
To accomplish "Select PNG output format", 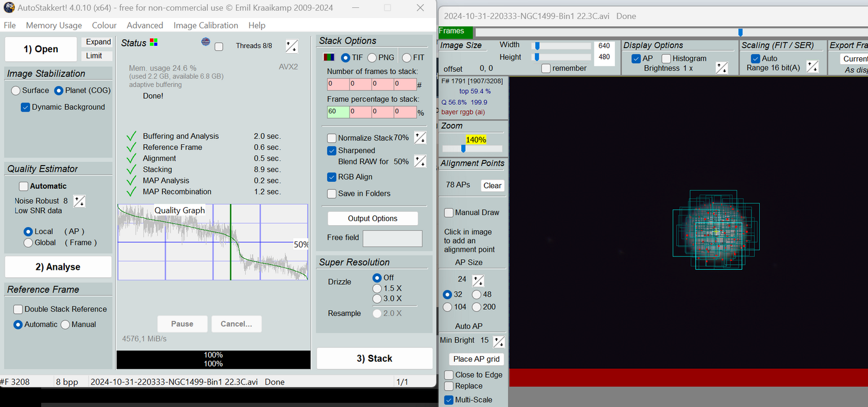I will pyautogui.click(x=372, y=57).
